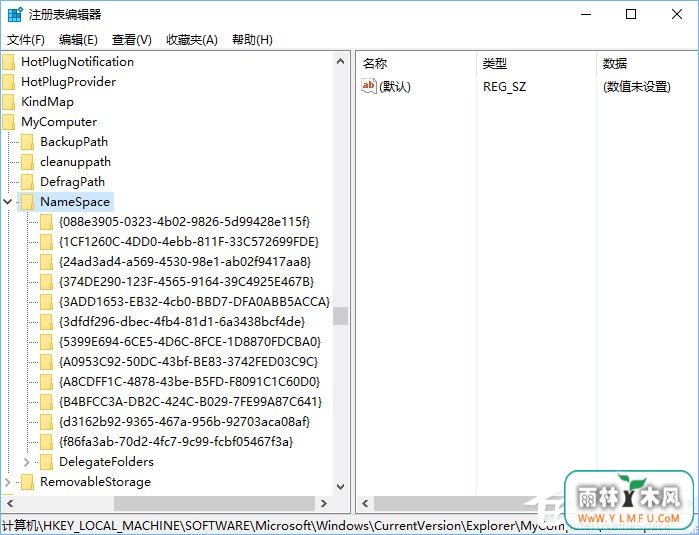699x535 pixels.
Task: Click the REG_SZ type cell
Action: click(504, 86)
